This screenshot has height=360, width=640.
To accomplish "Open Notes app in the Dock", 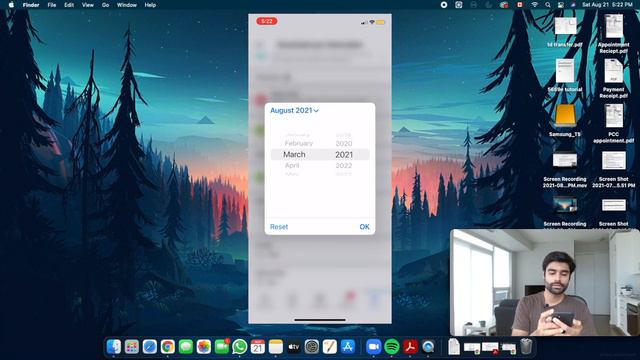I will coord(276,347).
